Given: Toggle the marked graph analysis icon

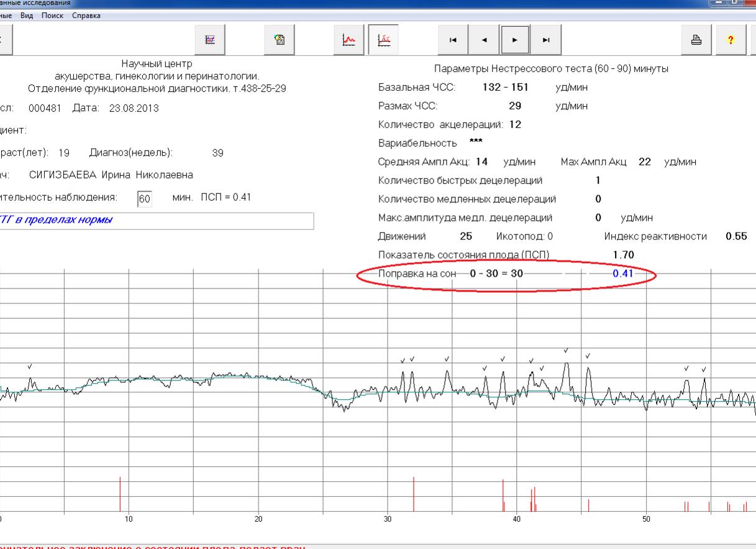Looking at the screenshot, I should (x=384, y=40).
